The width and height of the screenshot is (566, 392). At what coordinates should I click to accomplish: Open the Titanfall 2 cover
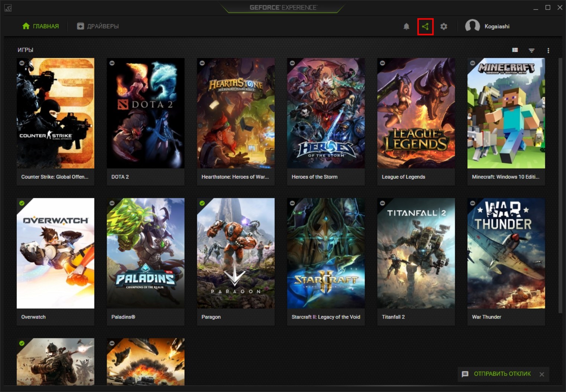pos(416,253)
